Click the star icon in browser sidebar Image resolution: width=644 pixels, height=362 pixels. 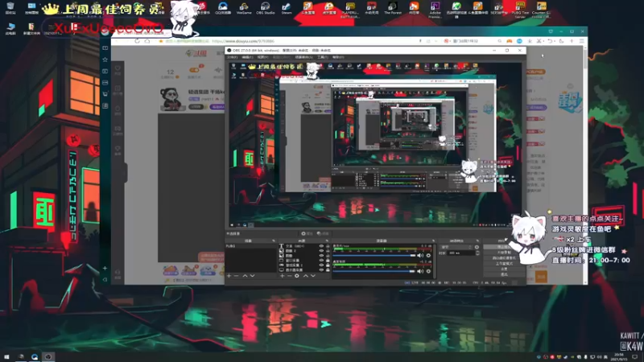pos(105,60)
